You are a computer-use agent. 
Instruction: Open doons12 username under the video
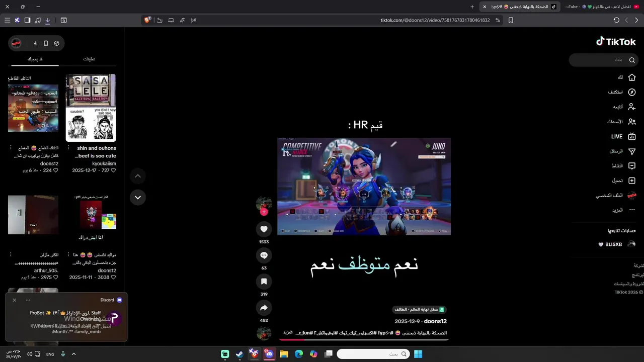point(435,321)
